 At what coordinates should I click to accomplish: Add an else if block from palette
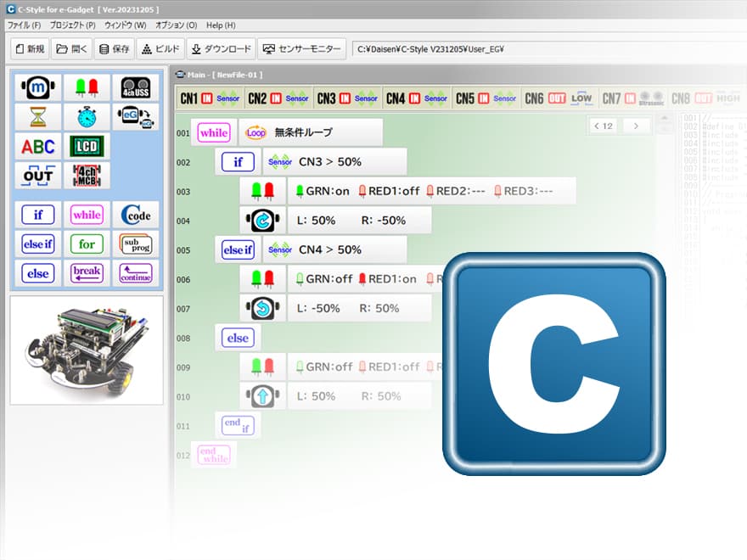38,244
